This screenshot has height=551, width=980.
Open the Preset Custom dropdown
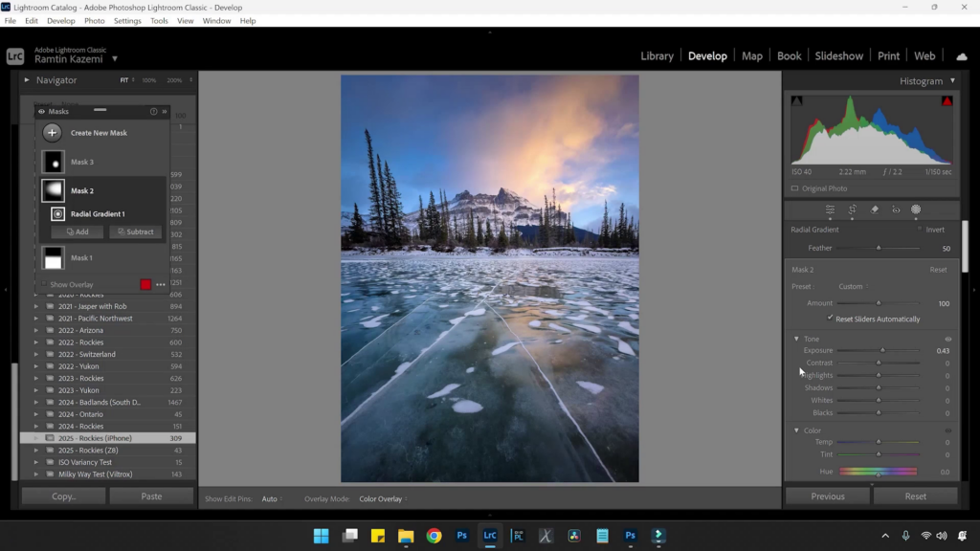pos(852,286)
